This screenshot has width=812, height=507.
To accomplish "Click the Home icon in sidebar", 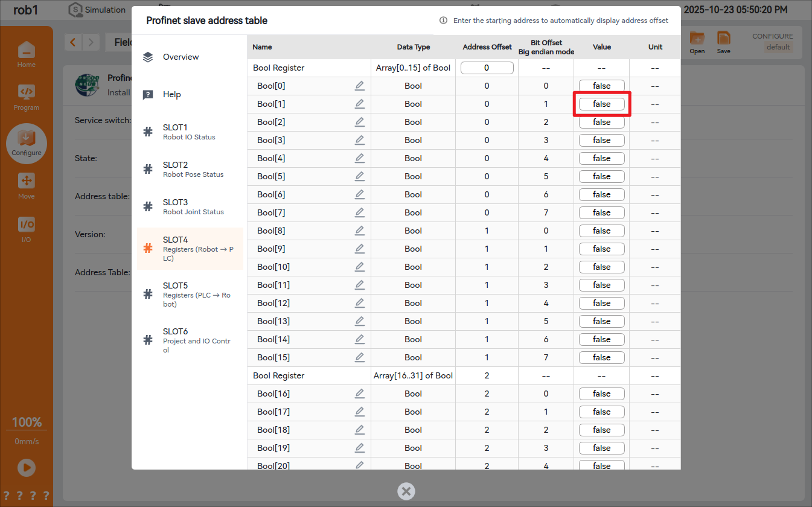I will pyautogui.click(x=26, y=54).
